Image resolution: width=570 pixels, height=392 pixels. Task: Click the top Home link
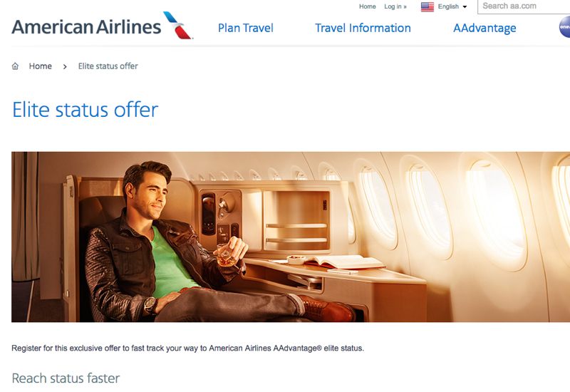tap(367, 6)
